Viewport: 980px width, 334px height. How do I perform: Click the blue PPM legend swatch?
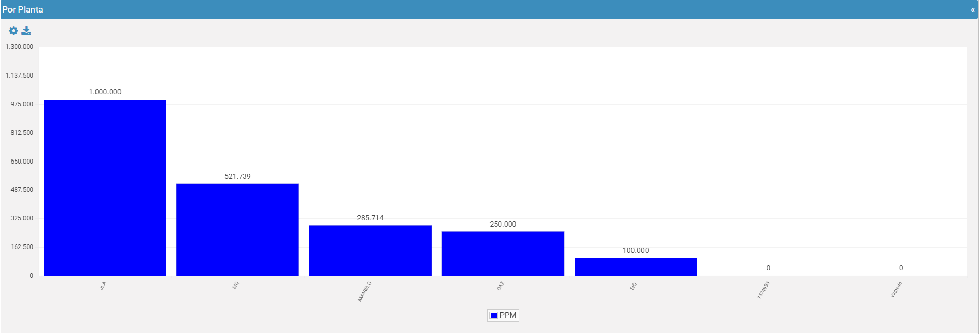494,315
